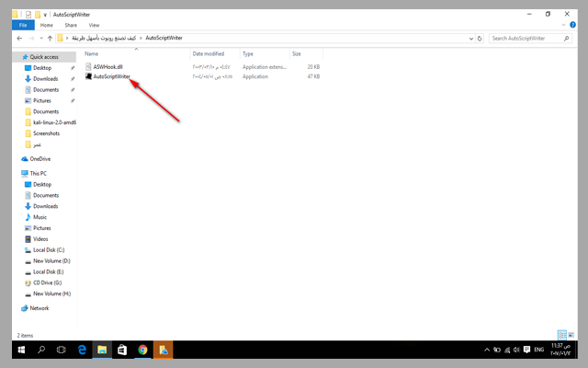The image size is (588, 368).
Task: Switch to details view layout button
Action: coord(561,335)
